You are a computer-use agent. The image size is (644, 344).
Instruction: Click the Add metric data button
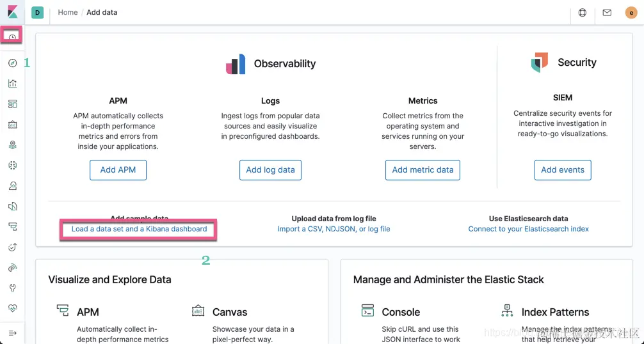tap(423, 169)
